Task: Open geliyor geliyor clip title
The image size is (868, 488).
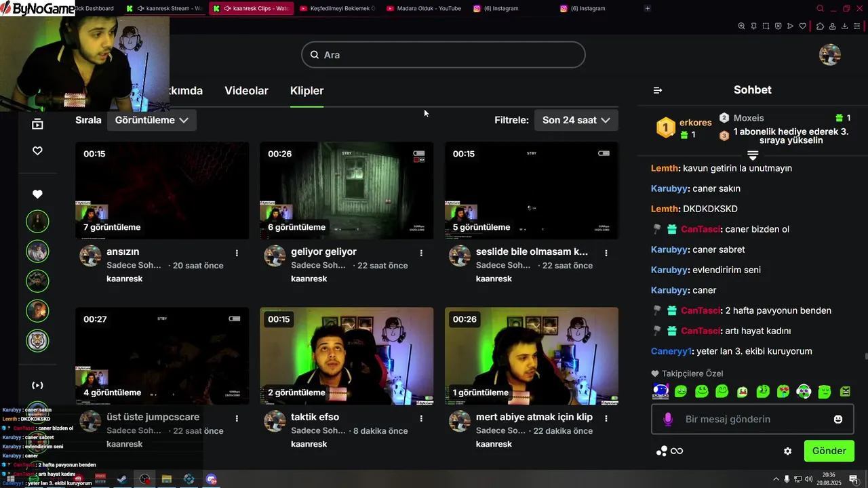Action: pos(323,251)
